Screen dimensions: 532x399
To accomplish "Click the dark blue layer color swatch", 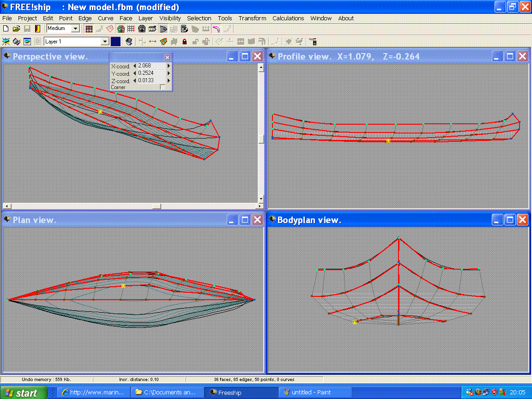I will [x=115, y=42].
